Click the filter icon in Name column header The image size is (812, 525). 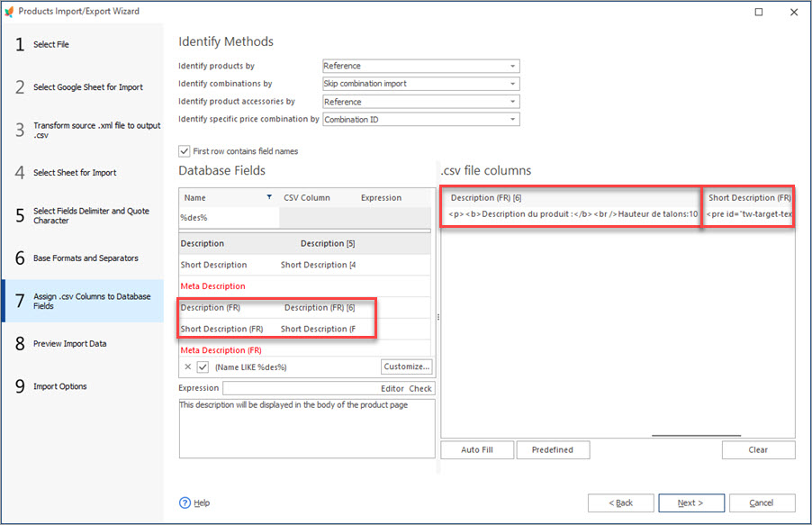coord(269,197)
